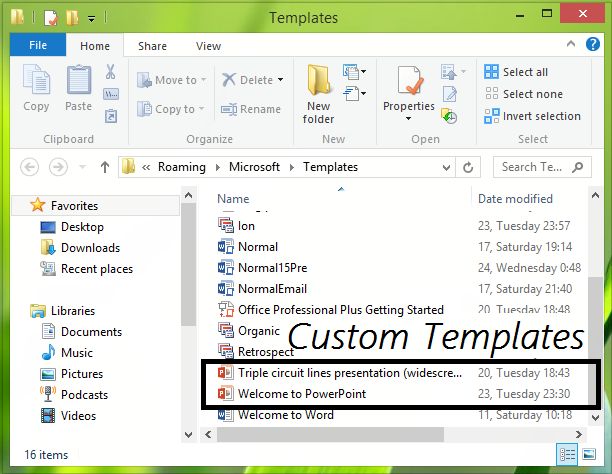
Task: Select Office Professional Plus Getting Started file
Action: (331, 310)
